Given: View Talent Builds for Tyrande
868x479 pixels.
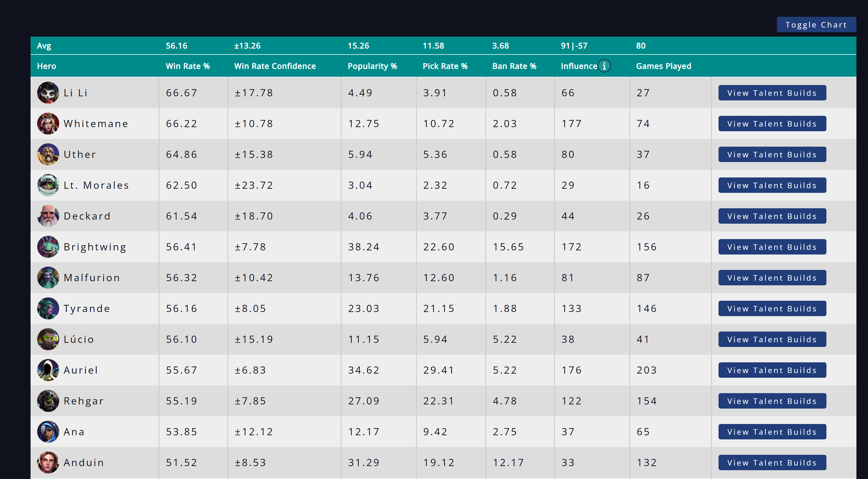Looking at the screenshot, I should [772, 308].
